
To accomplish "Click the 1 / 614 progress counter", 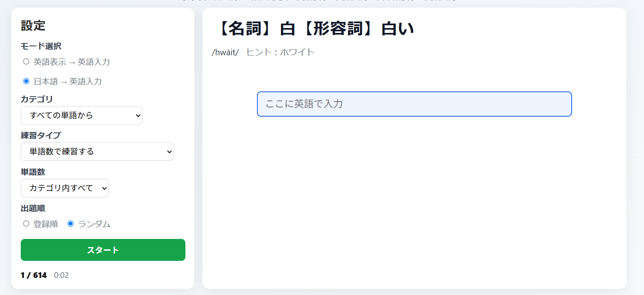I will 34,275.
